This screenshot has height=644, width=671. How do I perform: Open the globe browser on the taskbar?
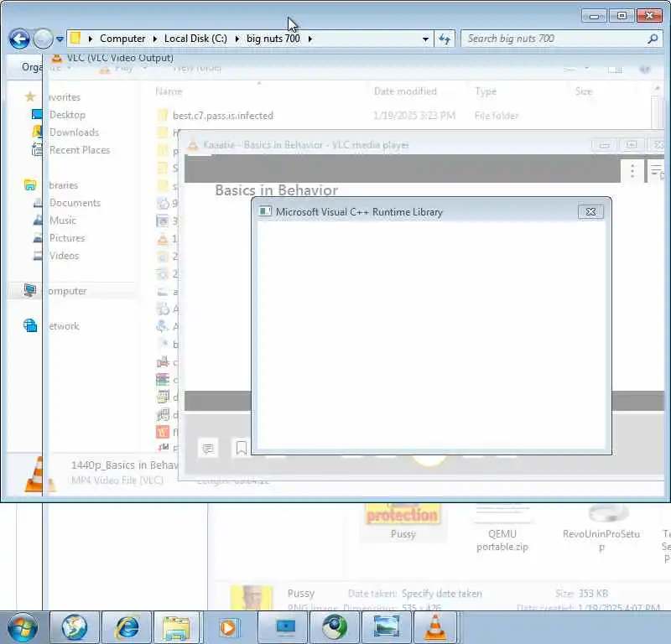[75, 628]
